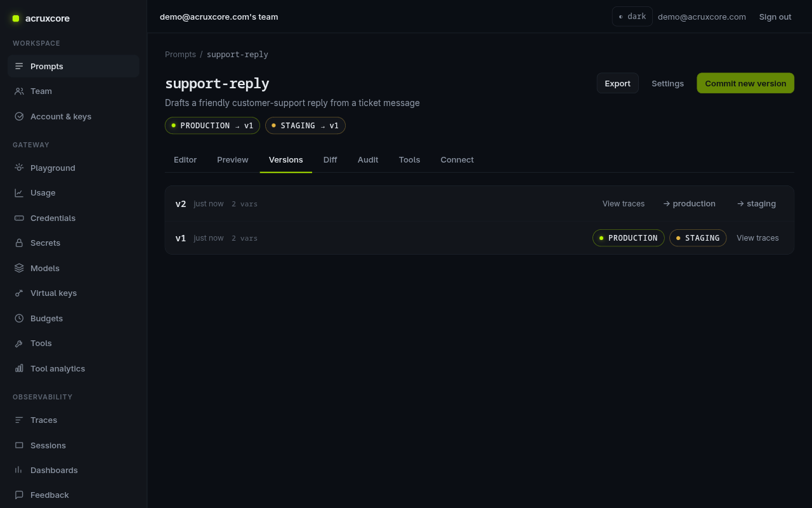This screenshot has width=812, height=508.
Task: Click the Tools wrench icon
Action: tap(19, 343)
